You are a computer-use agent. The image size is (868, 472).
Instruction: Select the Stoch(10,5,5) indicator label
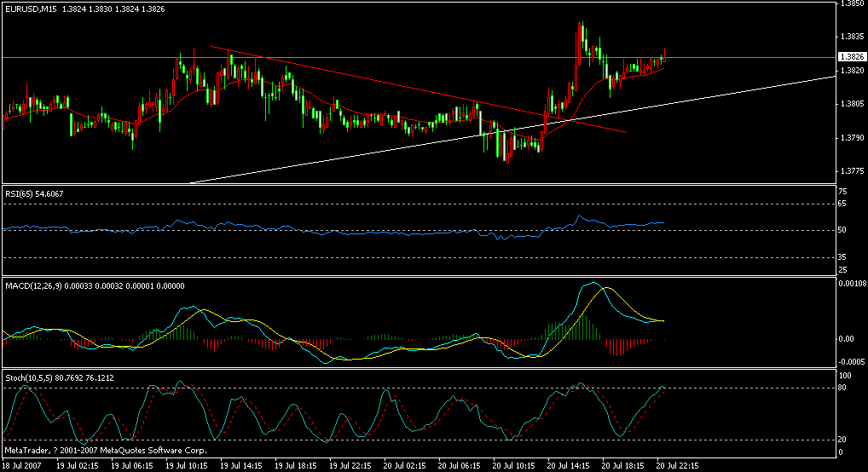[60, 378]
